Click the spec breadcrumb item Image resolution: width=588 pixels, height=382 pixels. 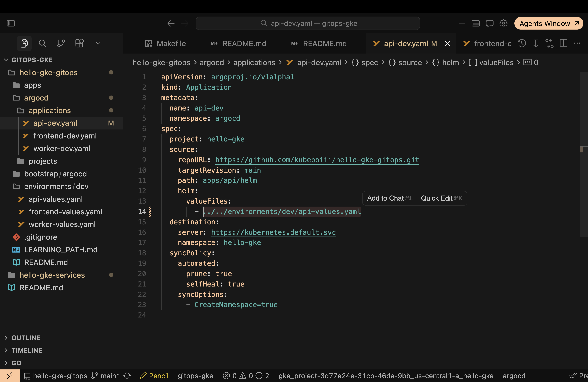pyautogui.click(x=365, y=63)
